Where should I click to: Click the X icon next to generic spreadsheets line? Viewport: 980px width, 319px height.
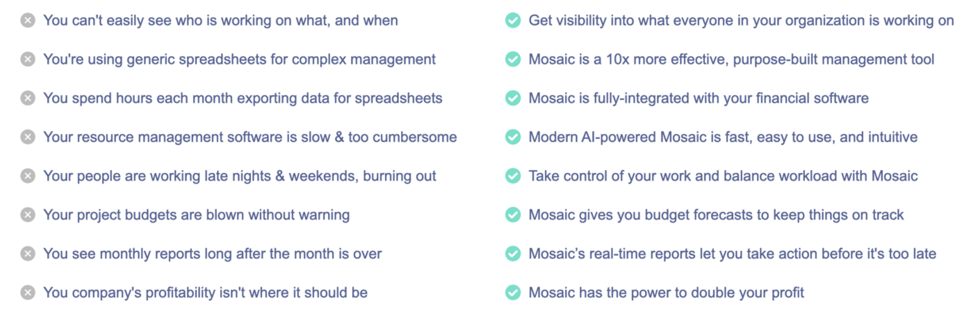click(28, 59)
